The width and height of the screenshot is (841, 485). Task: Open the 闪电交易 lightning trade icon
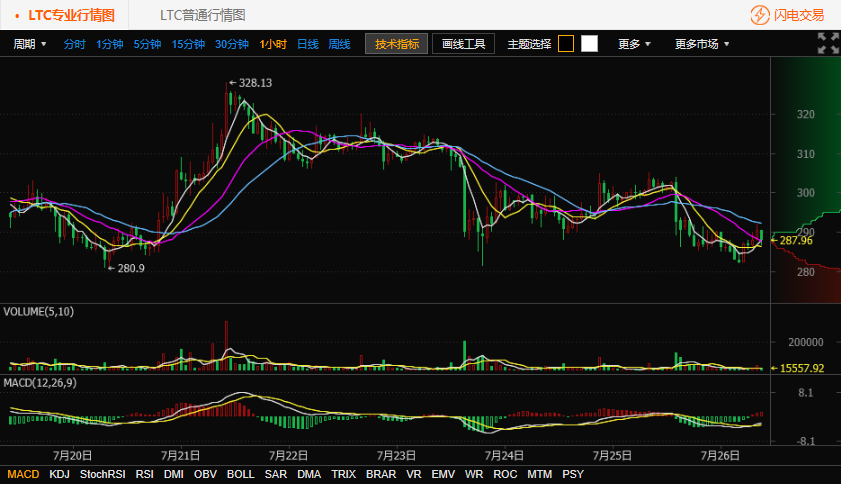click(760, 15)
